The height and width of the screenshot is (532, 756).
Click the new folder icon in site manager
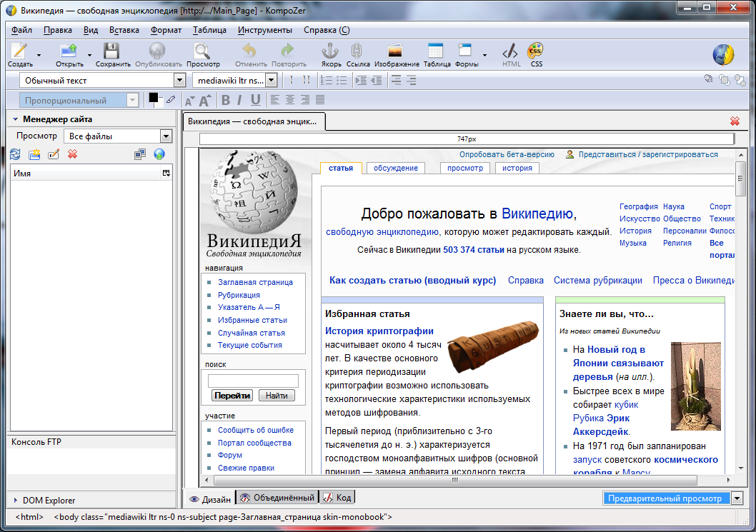(x=34, y=154)
